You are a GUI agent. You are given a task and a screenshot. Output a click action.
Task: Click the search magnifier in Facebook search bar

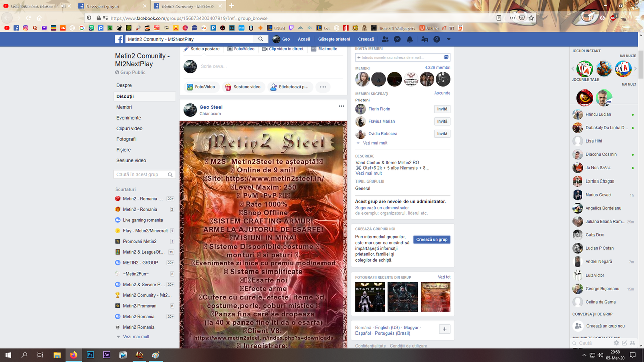coord(261,39)
